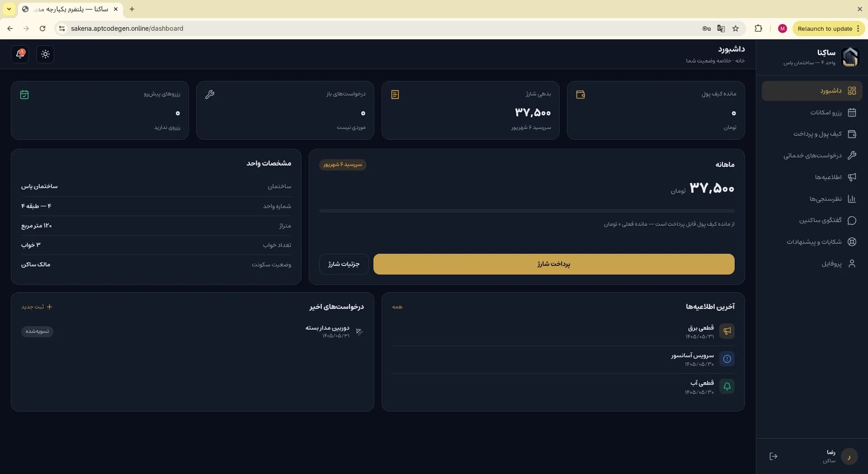Click the Sakena logo in the sidebar
868x474 pixels.
tap(850, 57)
